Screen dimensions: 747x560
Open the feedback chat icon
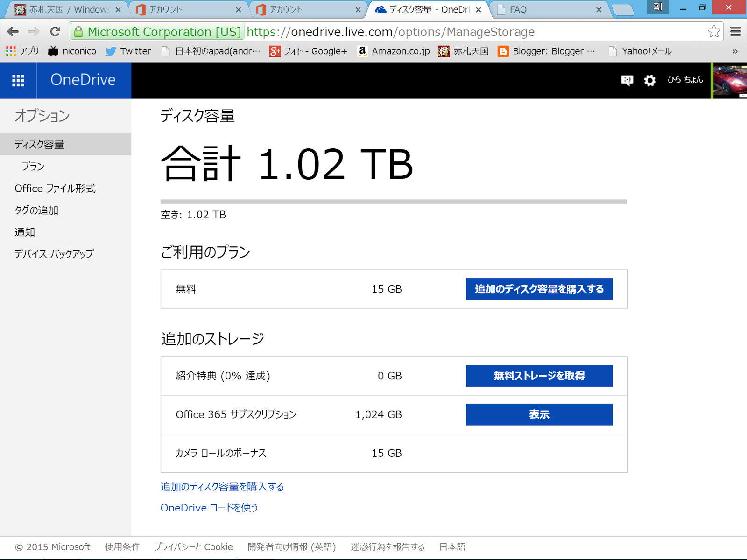tap(627, 80)
